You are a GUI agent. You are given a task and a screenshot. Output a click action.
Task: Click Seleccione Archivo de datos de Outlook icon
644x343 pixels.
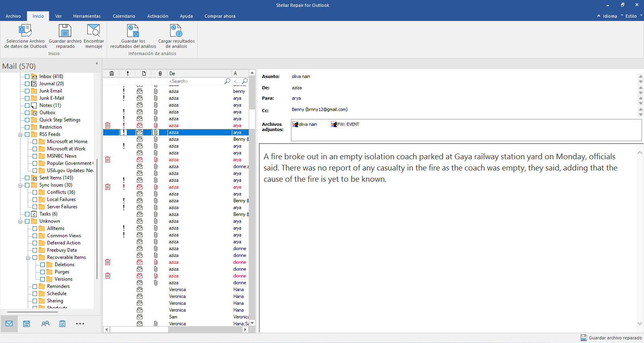25,31
